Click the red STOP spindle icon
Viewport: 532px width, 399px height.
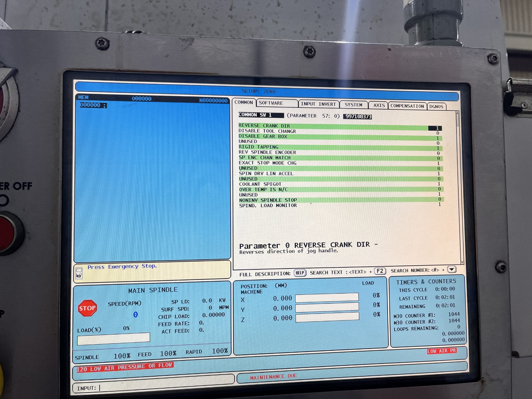[x=87, y=308]
